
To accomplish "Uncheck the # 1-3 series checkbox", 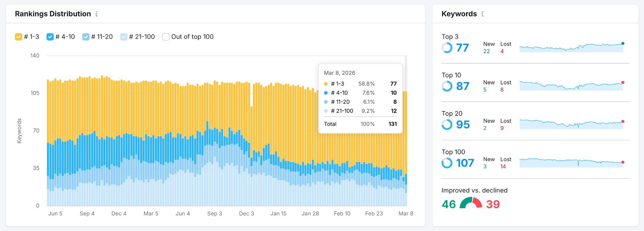I will pyautogui.click(x=18, y=37).
